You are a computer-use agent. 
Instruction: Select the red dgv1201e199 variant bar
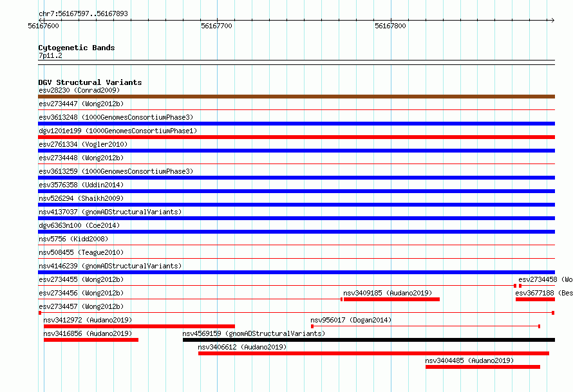296,137
